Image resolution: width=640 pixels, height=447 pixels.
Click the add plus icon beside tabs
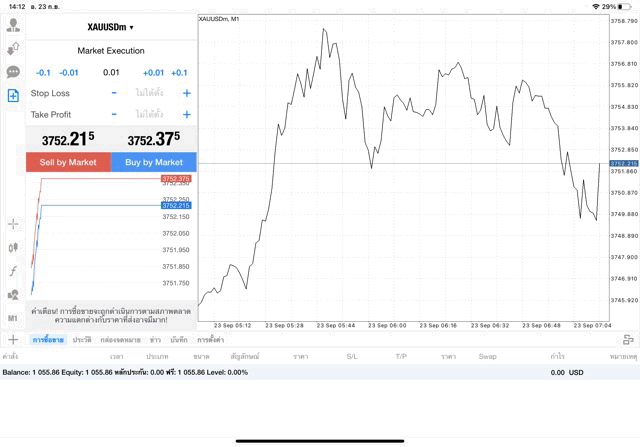tap(13, 340)
